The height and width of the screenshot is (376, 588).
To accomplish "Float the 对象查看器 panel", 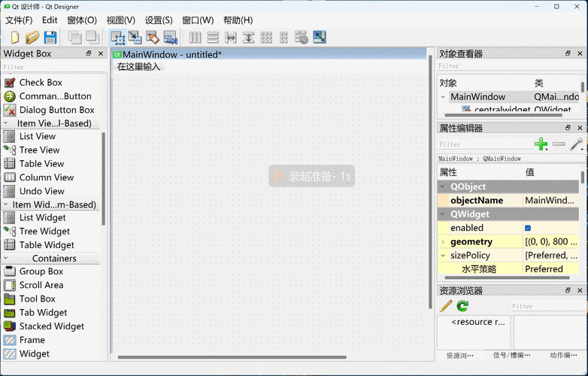I will 568,53.
